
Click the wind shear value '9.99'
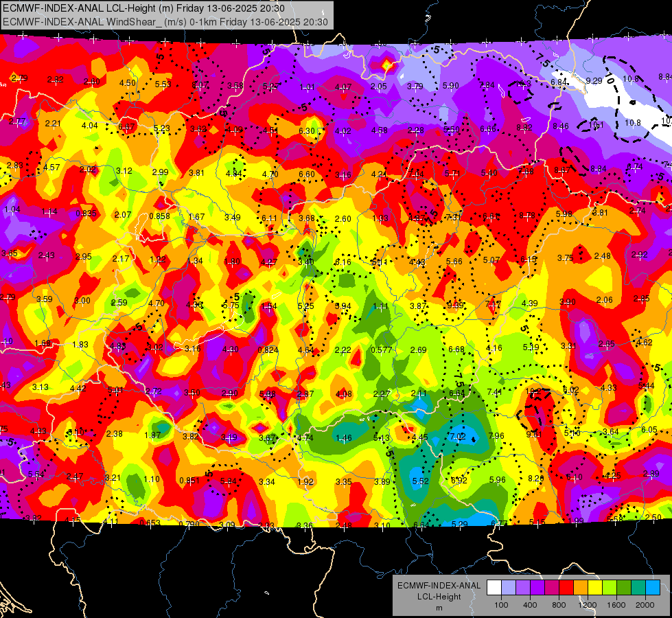(455, 305)
